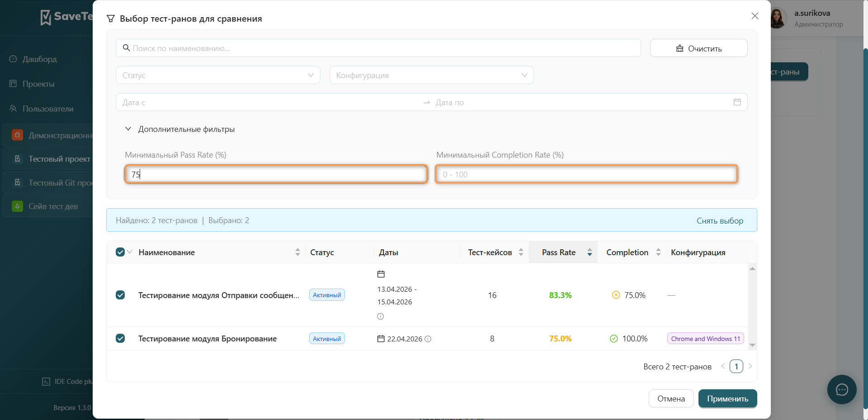Focus the Минимальный Completion Rate input field
Image resolution: width=868 pixels, height=420 pixels.
[587, 174]
